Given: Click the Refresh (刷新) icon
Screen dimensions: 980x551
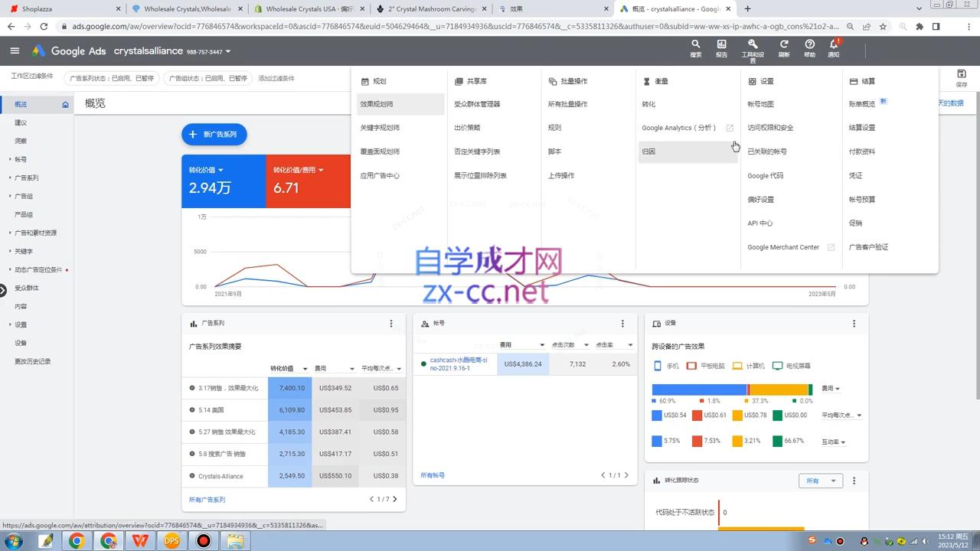Looking at the screenshot, I should (x=784, y=48).
